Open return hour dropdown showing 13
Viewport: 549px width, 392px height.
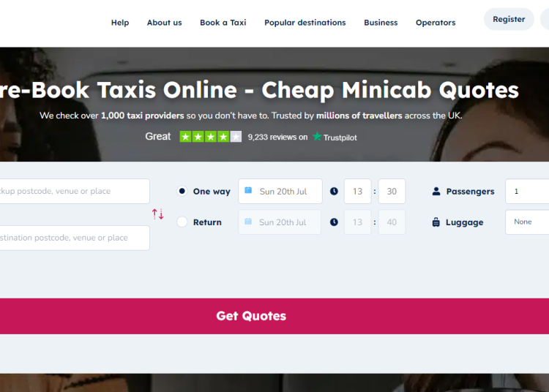point(357,222)
